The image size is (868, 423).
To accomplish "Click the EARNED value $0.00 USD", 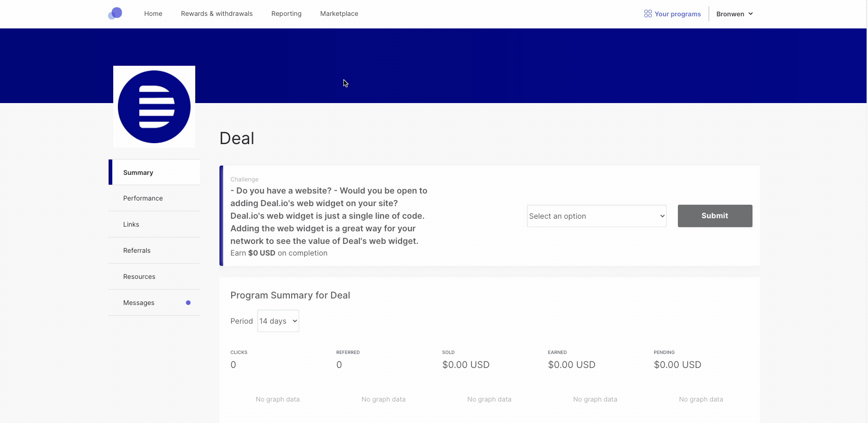I will tap(572, 365).
